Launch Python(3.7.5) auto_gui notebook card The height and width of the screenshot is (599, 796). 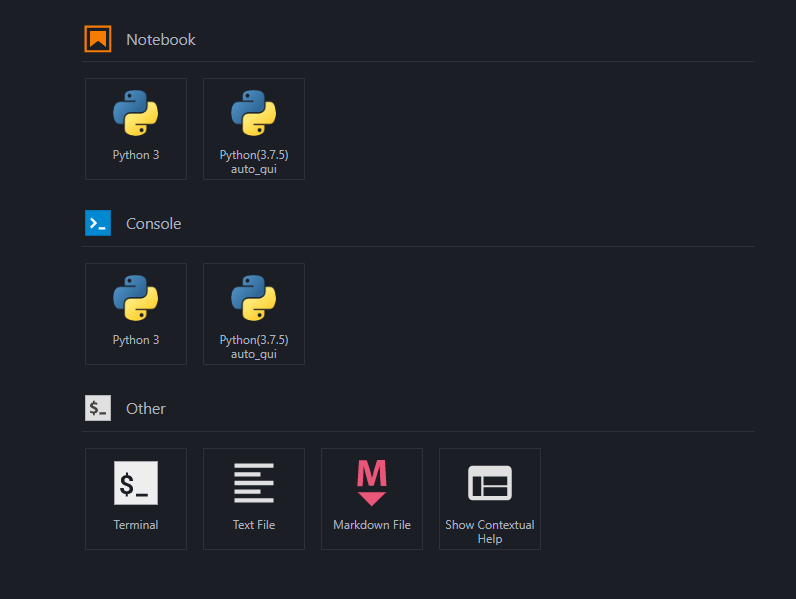coord(254,129)
